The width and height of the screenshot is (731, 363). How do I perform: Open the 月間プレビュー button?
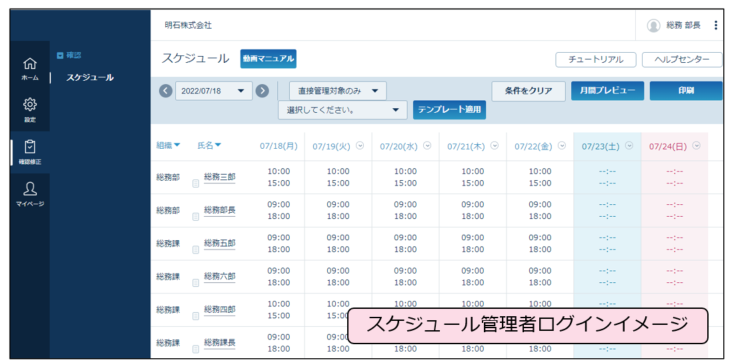click(x=607, y=91)
